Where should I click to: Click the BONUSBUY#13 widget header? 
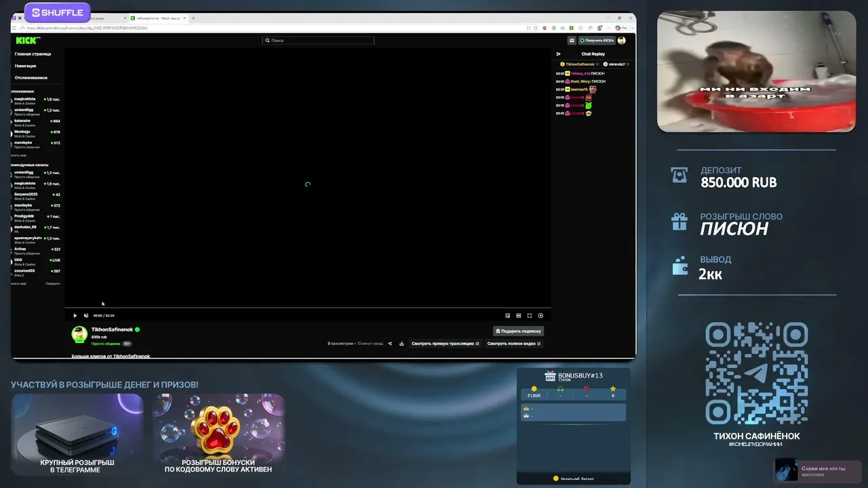[x=574, y=376]
